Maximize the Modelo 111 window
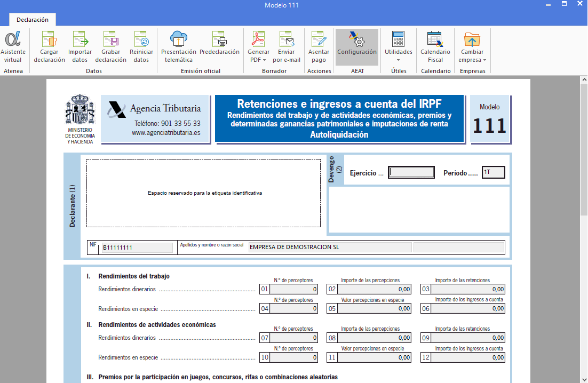This screenshot has height=383, width=588. (x=564, y=4)
